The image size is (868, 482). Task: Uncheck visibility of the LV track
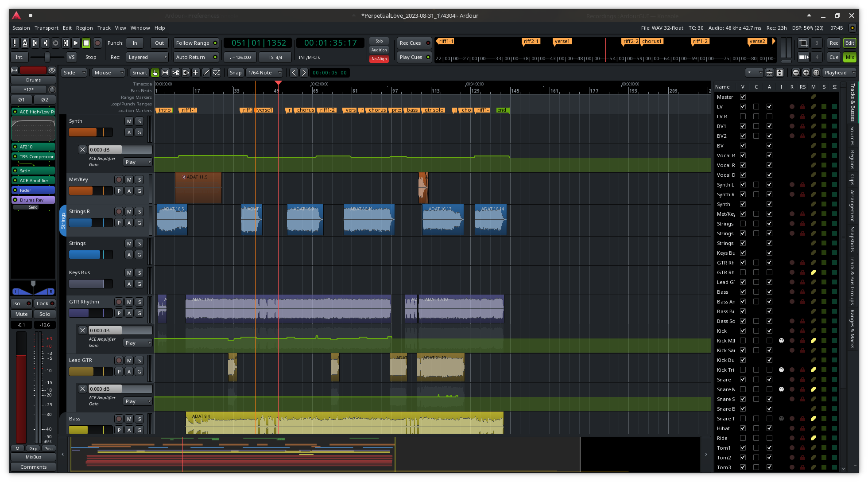pyautogui.click(x=743, y=107)
